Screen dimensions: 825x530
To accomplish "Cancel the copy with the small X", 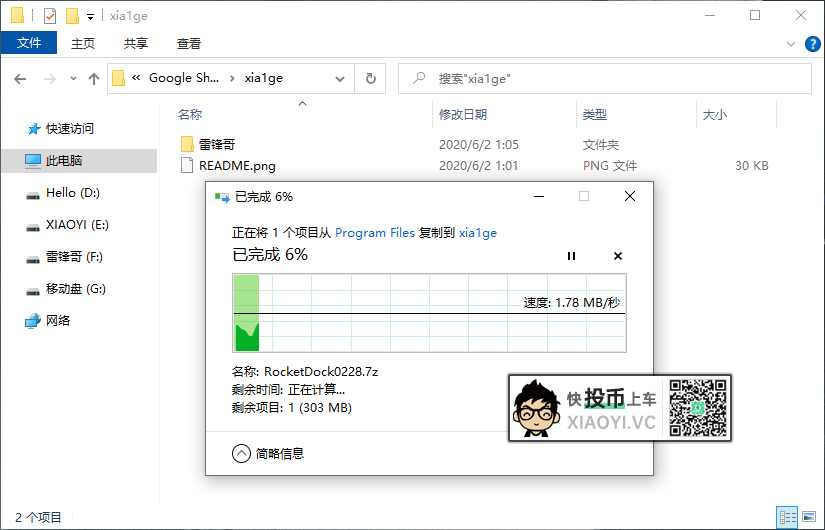I will (618, 256).
